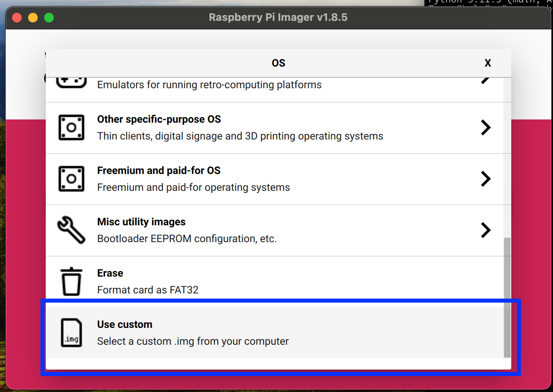The width and height of the screenshot is (553, 392).
Task: Select the Erase entry title
Action: pyautogui.click(x=110, y=273)
